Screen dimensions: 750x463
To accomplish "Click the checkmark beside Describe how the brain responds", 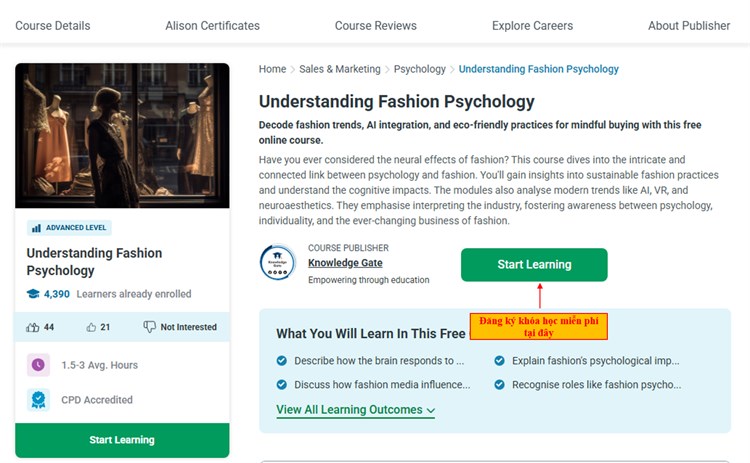I will tap(282, 361).
